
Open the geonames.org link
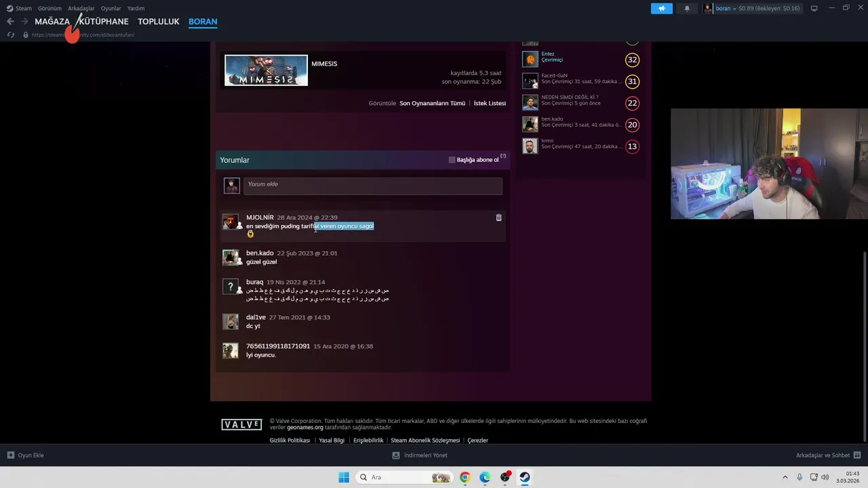305,428
